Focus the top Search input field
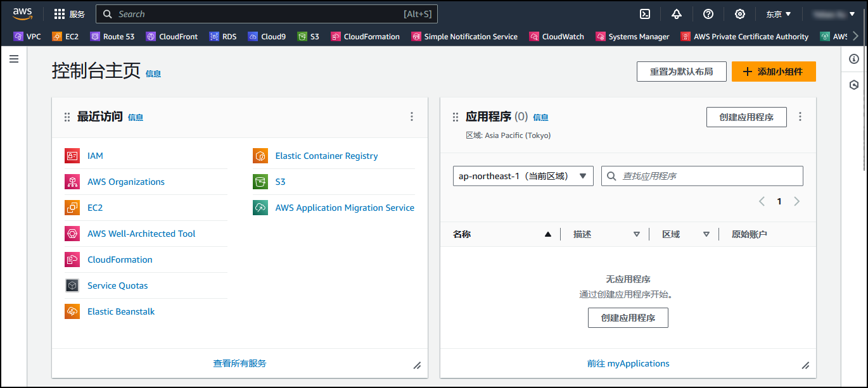This screenshot has width=868, height=388. coord(267,14)
